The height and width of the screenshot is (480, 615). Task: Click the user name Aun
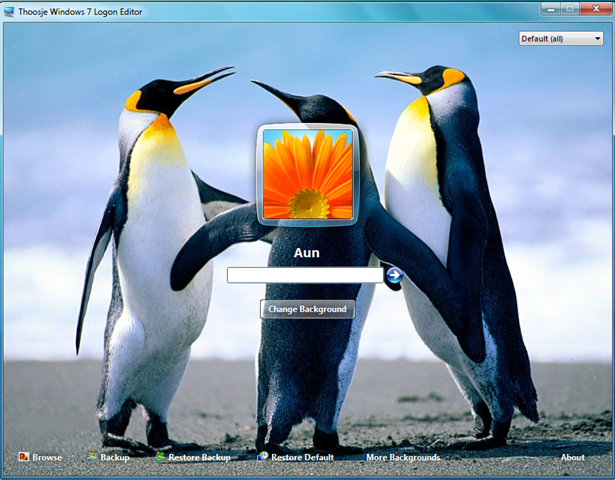307,253
